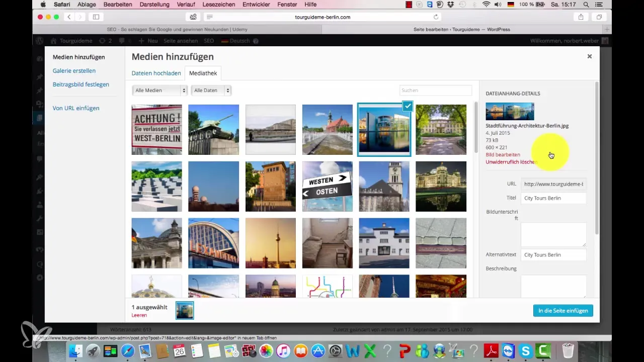Select the 'Achtung West-Berlin' sign thumbnail

point(156,130)
